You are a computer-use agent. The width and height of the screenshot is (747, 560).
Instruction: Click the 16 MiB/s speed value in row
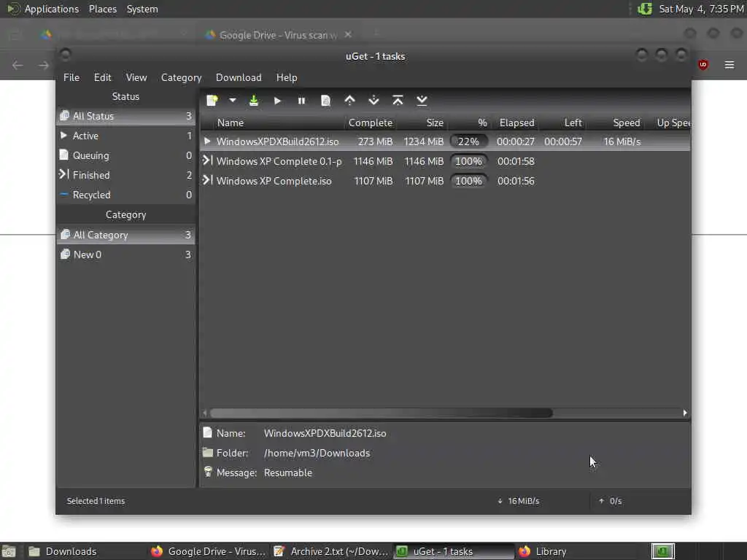pos(622,142)
